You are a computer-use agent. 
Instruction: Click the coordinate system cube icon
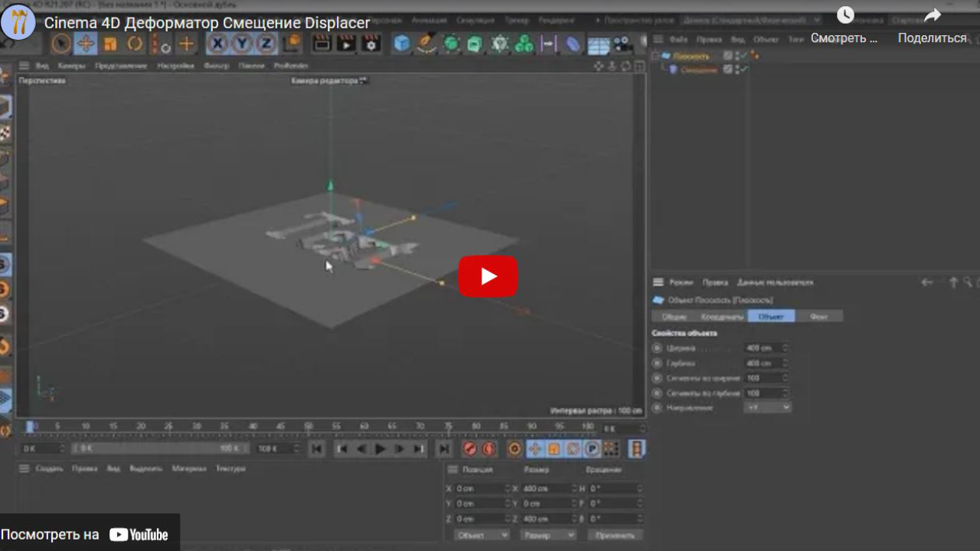pos(291,44)
